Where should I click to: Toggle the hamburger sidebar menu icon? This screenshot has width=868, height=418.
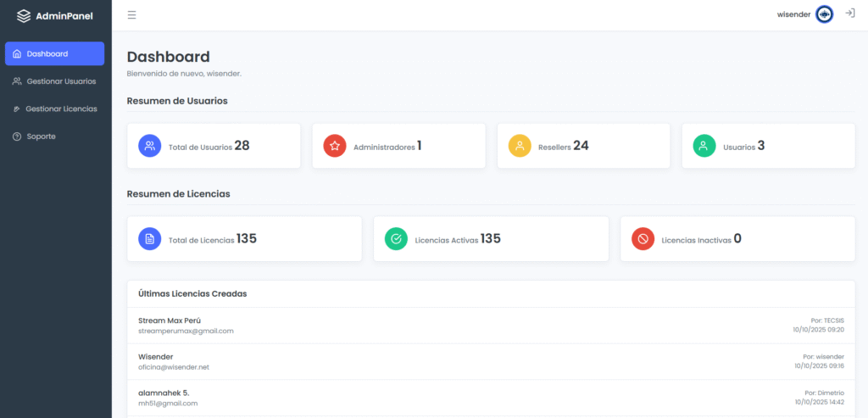131,15
